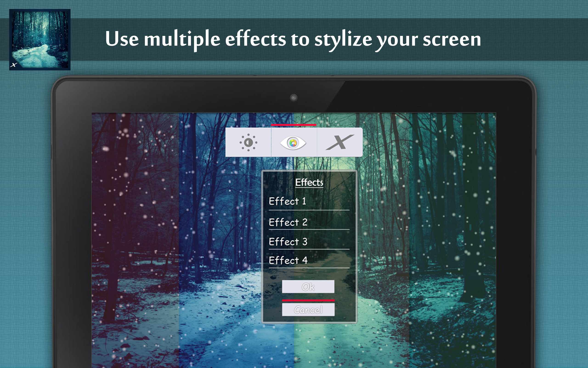588x368 pixels.
Task: Dismiss the dialog with Cancel
Action: (x=308, y=310)
